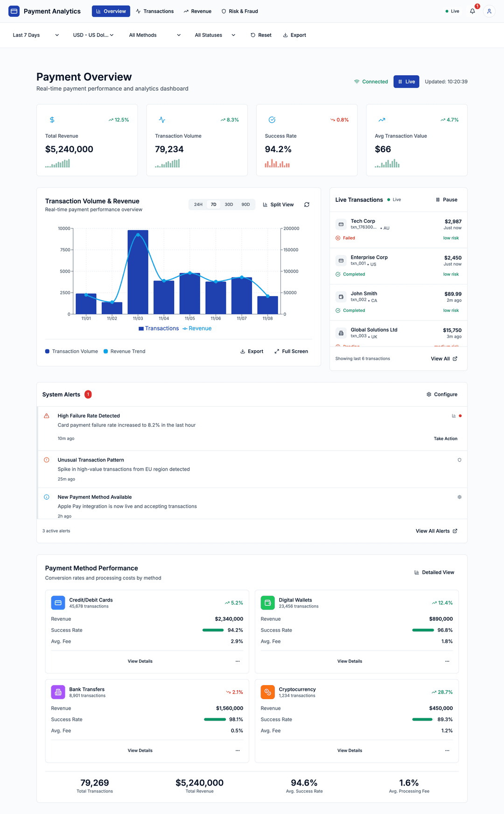The height and width of the screenshot is (814, 504).
Task: Open the user profile icon
Action: click(x=489, y=11)
